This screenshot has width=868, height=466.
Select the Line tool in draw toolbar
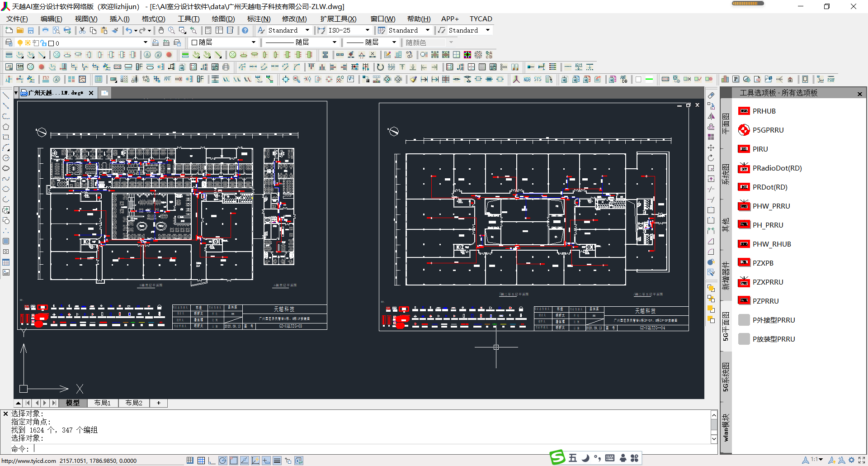[6, 95]
